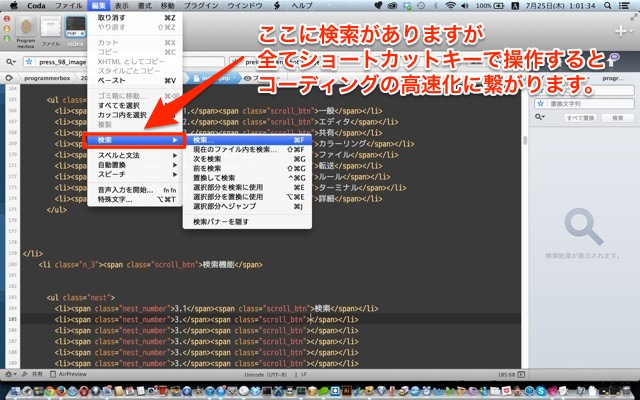Open Adobe Illustrator from the Dock
The width and height of the screenshot is (640, 400).
[347, 391]
